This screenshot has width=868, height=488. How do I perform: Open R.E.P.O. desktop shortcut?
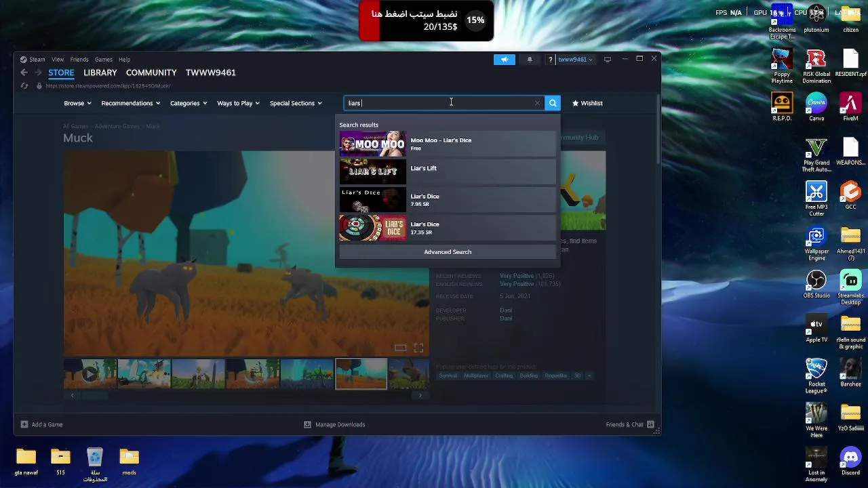[782, 107]
